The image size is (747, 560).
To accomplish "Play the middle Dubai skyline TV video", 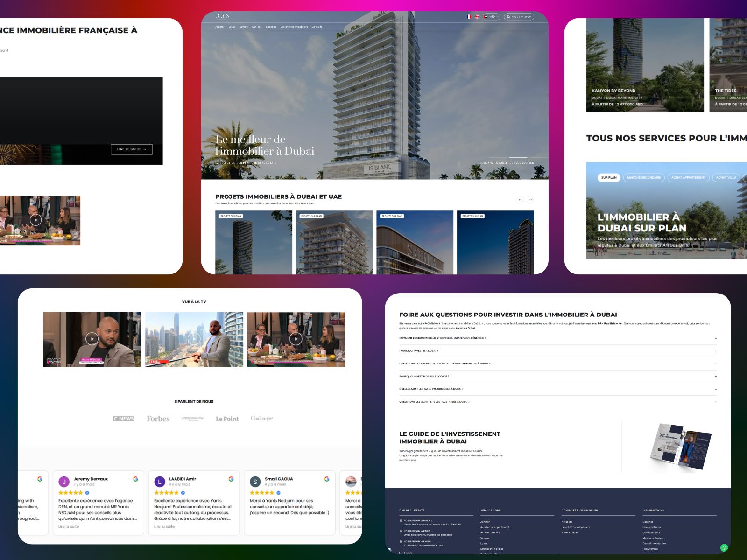I will tap(194, 339).
